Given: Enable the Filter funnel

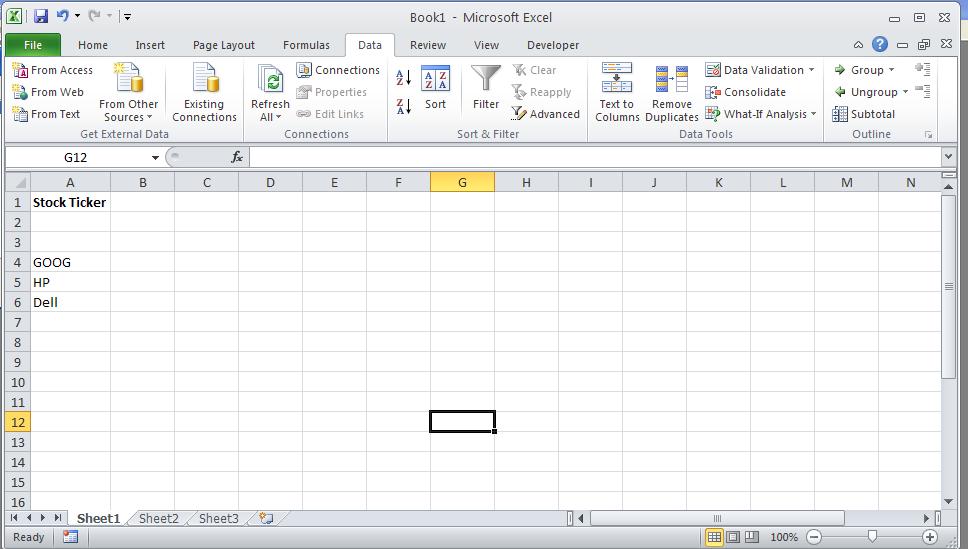Looking at the screenshot, I should 486,88.
